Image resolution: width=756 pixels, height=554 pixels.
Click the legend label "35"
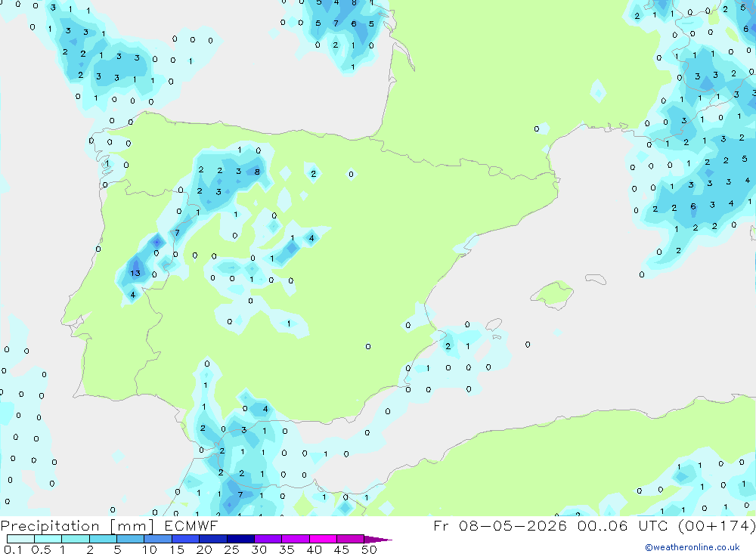click(287, 549)
